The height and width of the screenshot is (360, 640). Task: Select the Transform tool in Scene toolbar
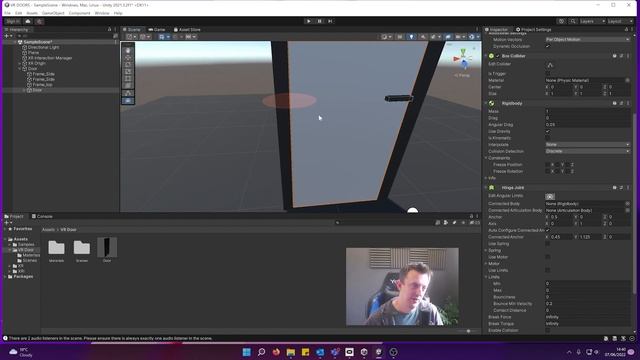click(x=128, y=85)
